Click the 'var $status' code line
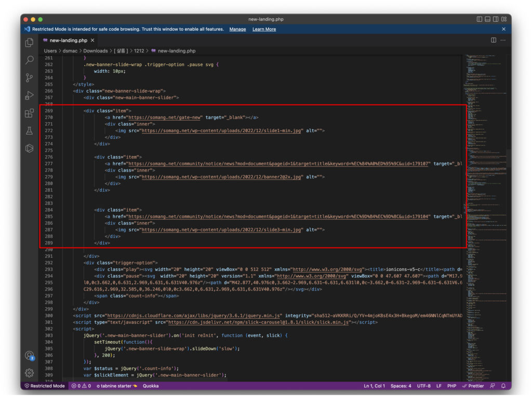The height and width of the screenshot is (417, 532). coord(131,369)
